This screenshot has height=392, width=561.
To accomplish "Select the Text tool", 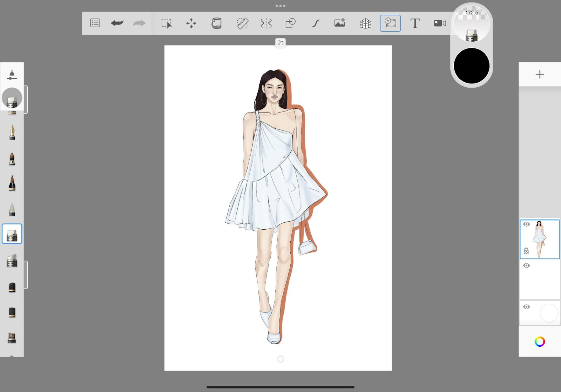I will [x=415, y=23].
